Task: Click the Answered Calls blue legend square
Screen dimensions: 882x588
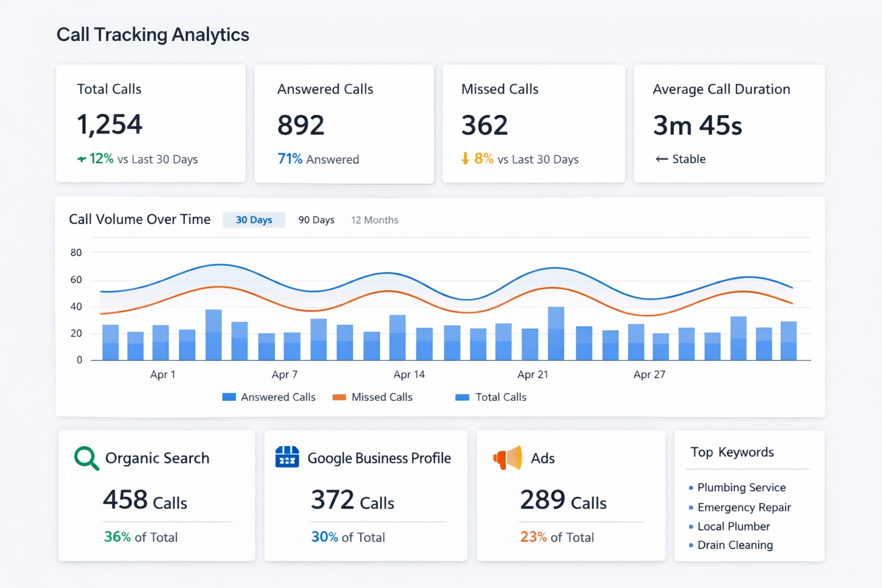Action: [228, 397]
